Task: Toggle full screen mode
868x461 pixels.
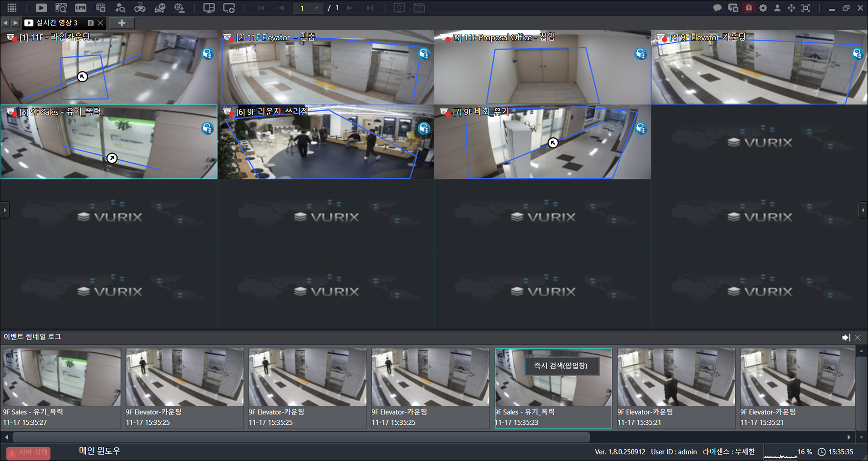Action: pyautogui.click(x=806, y=8)
